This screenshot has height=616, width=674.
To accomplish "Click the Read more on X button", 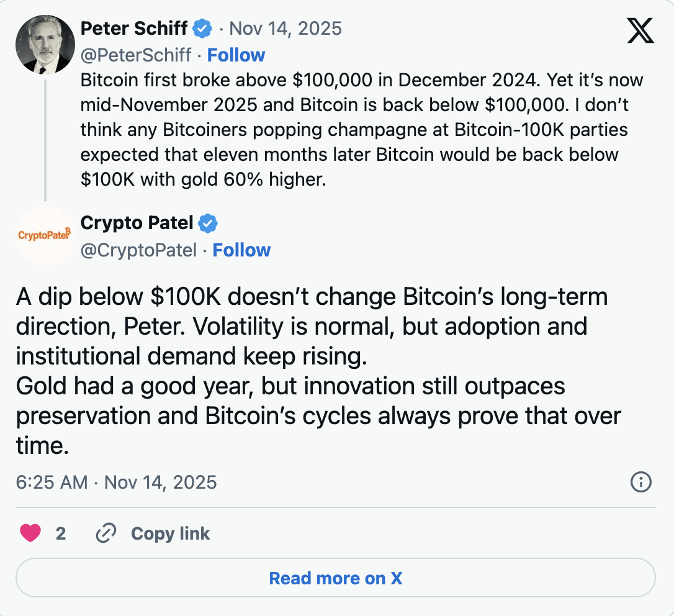I will (x=336, y=577).
